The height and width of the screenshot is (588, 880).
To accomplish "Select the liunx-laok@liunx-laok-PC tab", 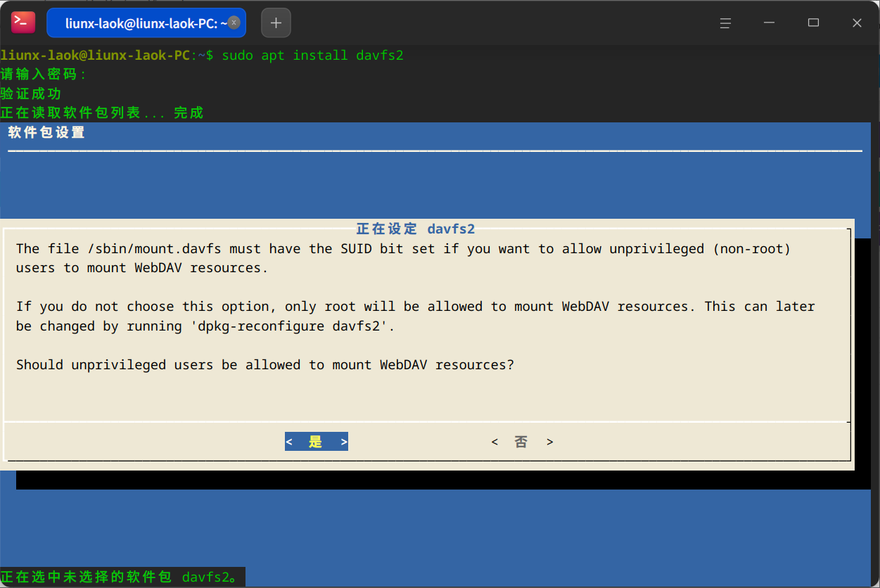I will (141, 23).
